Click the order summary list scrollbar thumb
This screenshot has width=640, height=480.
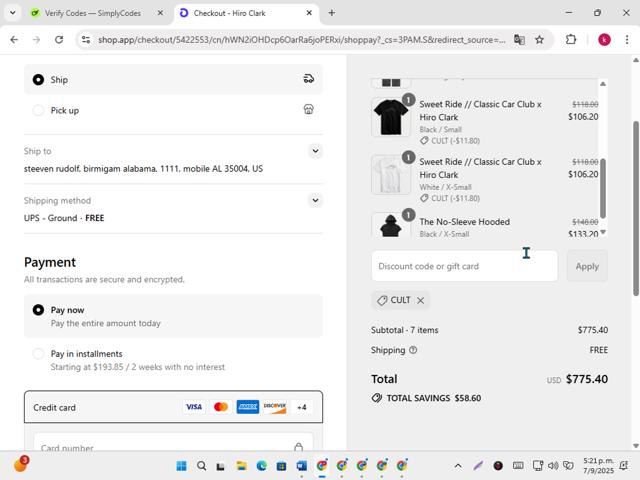pos(603,188)
